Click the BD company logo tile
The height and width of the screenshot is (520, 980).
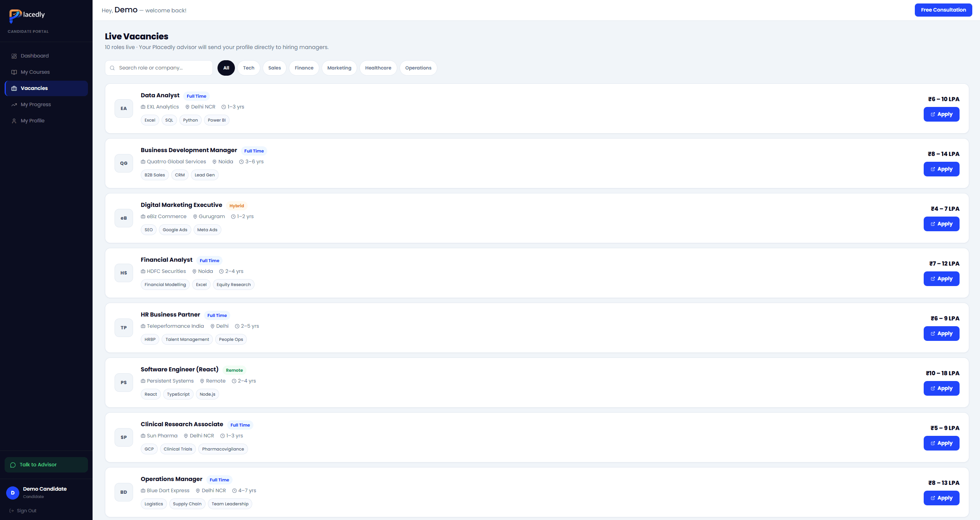click(x=124, y=492)
